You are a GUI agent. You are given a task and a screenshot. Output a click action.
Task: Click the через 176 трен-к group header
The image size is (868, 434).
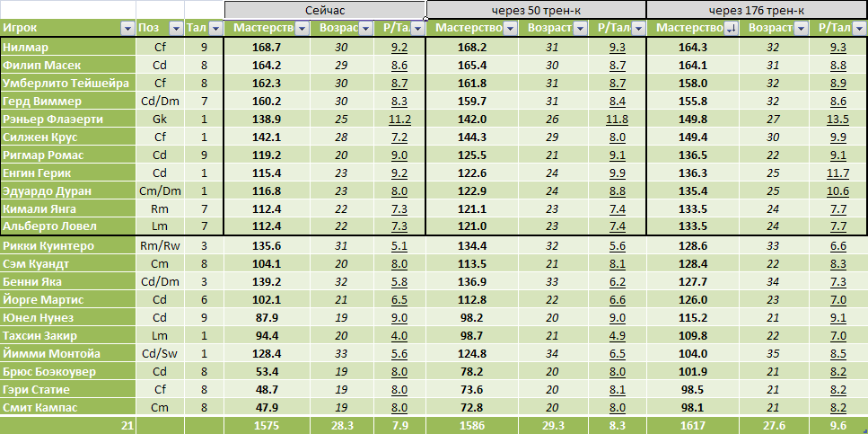point(756,10)
